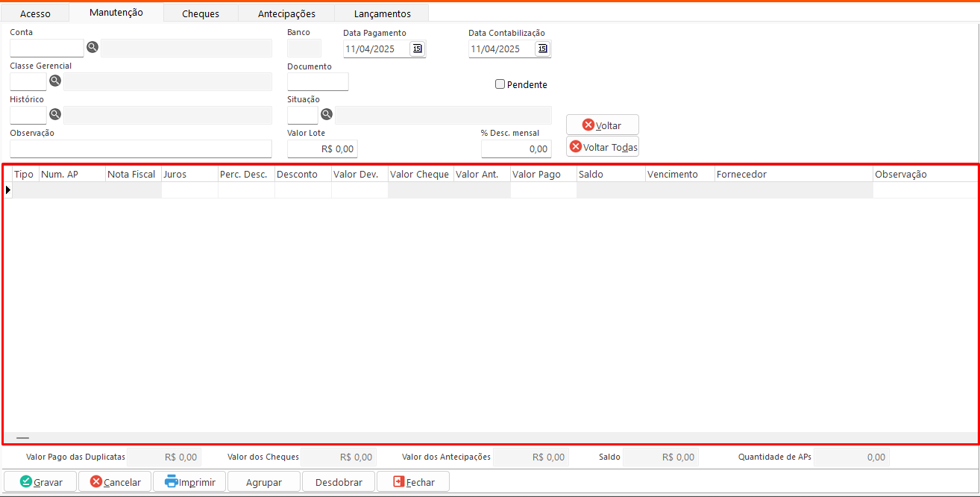Print using the Imprimir button
The height and width of the screenshot is (497, 980).
click(189, 482)
